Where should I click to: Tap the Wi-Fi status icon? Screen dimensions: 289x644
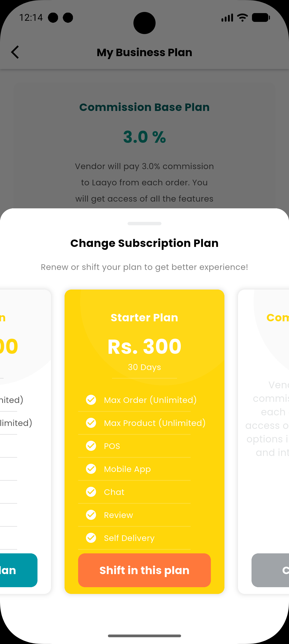tap(242, 18)
